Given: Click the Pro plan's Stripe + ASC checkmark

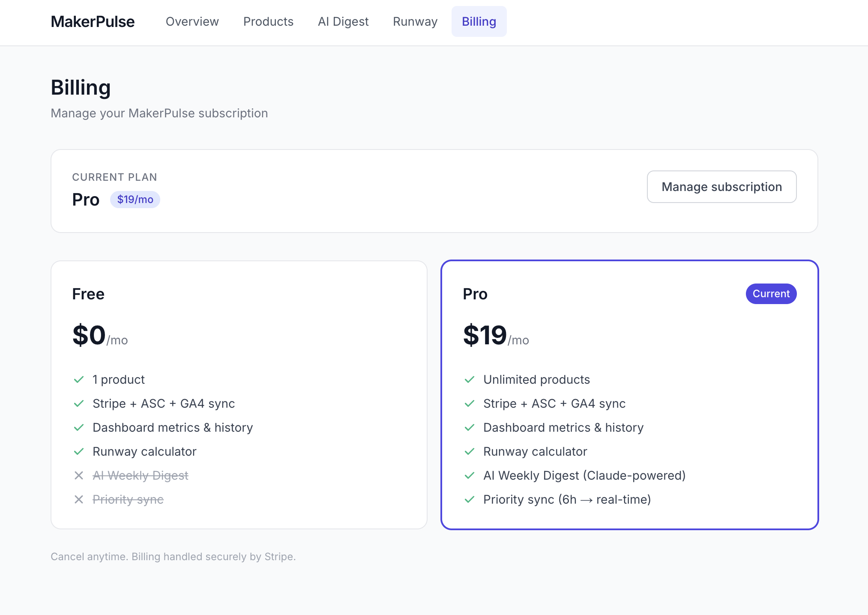Looking at the screenshot, I should tap(470, 404).
